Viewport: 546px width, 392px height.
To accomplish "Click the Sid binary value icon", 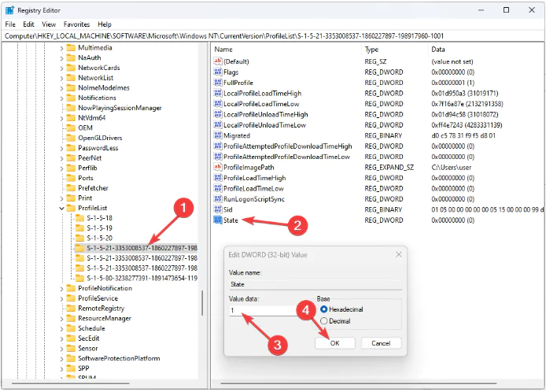I will 217,209.
